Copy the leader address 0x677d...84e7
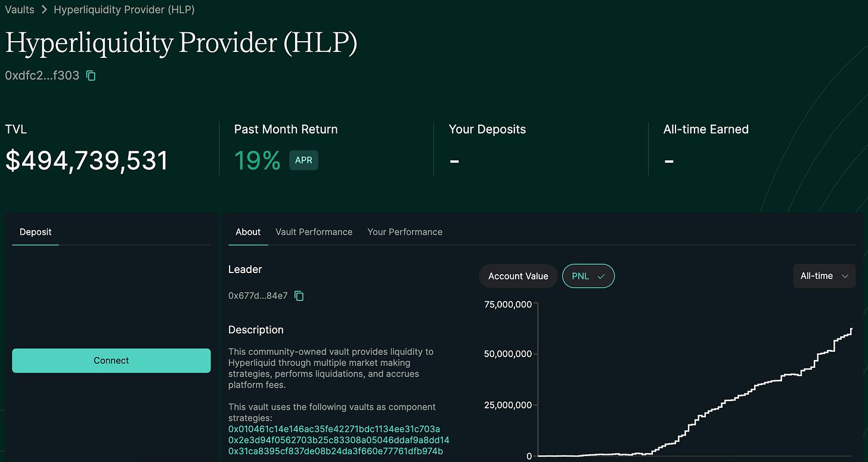Image resolution: width=868 pixels, height=462 pixels. click(x=299, y=296)
